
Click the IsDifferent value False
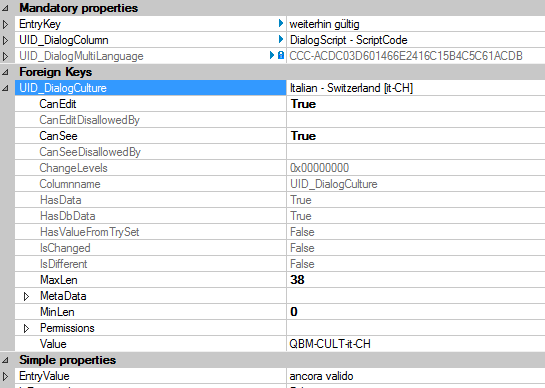pos(302,264)
